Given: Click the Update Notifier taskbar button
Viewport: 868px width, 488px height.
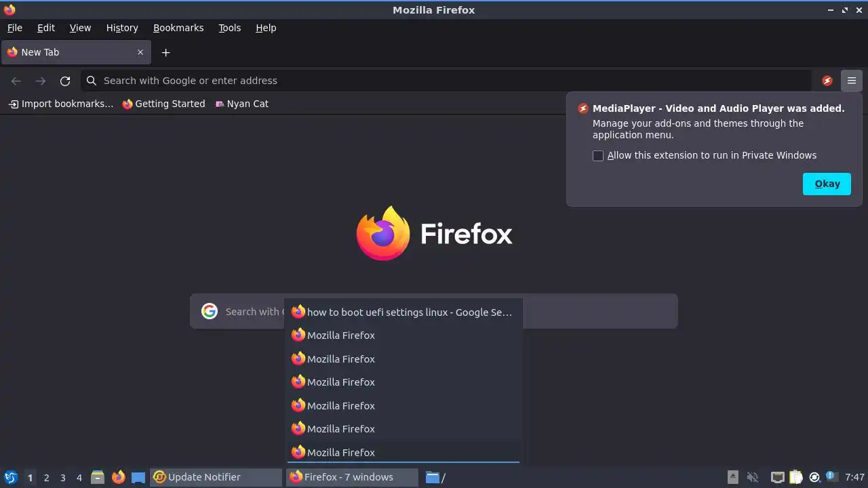Looking at the screenshot, I should (x=216, y=477).
